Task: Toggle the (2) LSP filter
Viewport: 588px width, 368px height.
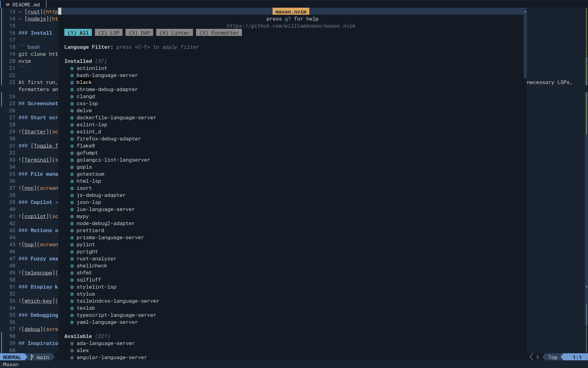Action: (x=108, y=33)
